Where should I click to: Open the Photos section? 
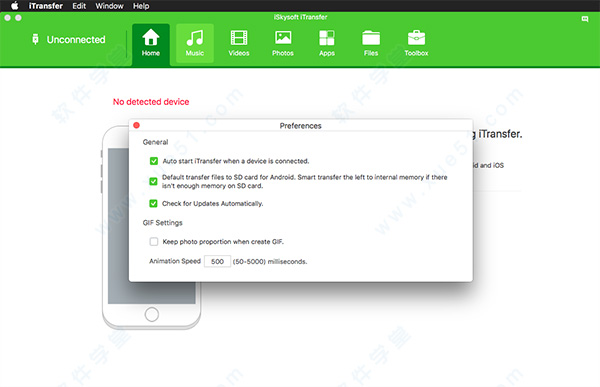click(283, 43)
